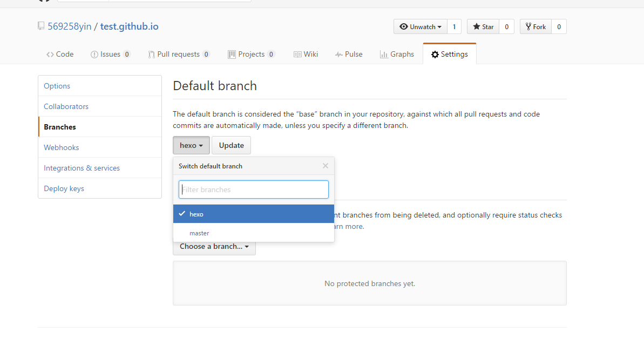
Task: Select the Settings tab
Action: [449, 54]
